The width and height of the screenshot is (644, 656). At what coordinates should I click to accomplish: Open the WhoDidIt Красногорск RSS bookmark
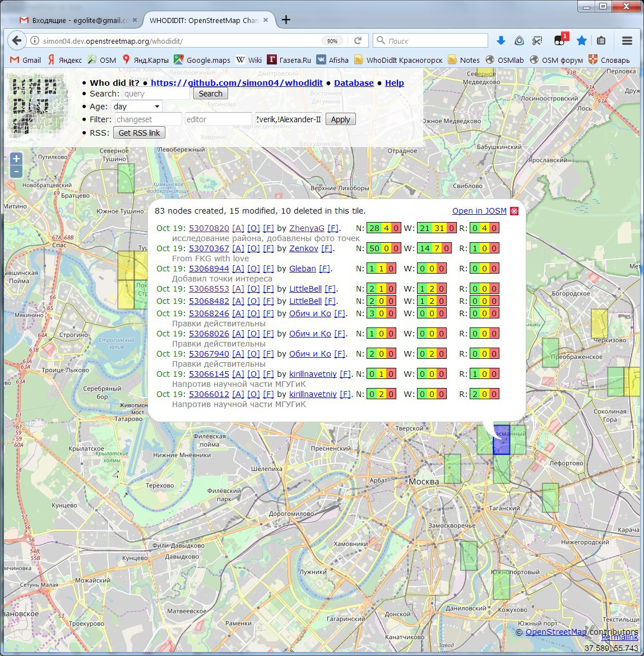[398, 60]
